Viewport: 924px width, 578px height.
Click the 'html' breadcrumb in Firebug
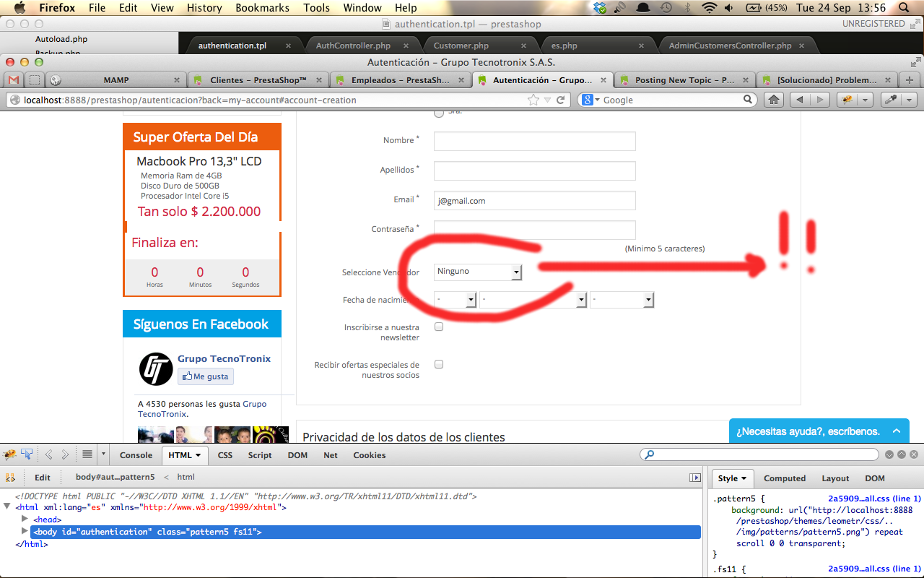(186, 478)
